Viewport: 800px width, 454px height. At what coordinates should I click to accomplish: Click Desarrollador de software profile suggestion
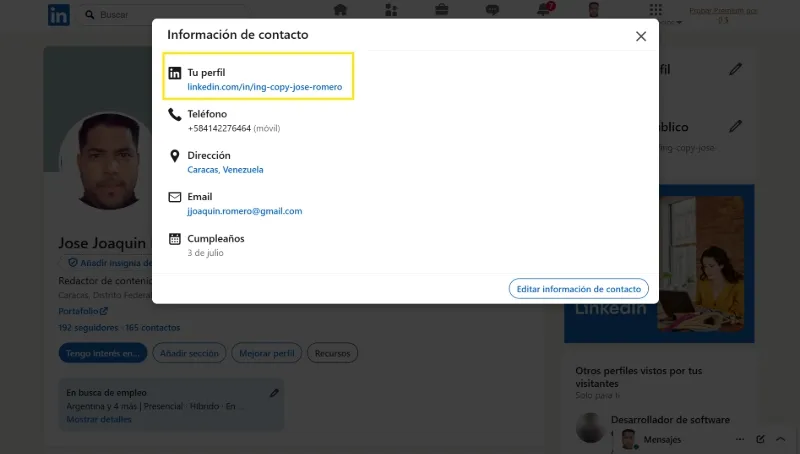coord(670,420)
